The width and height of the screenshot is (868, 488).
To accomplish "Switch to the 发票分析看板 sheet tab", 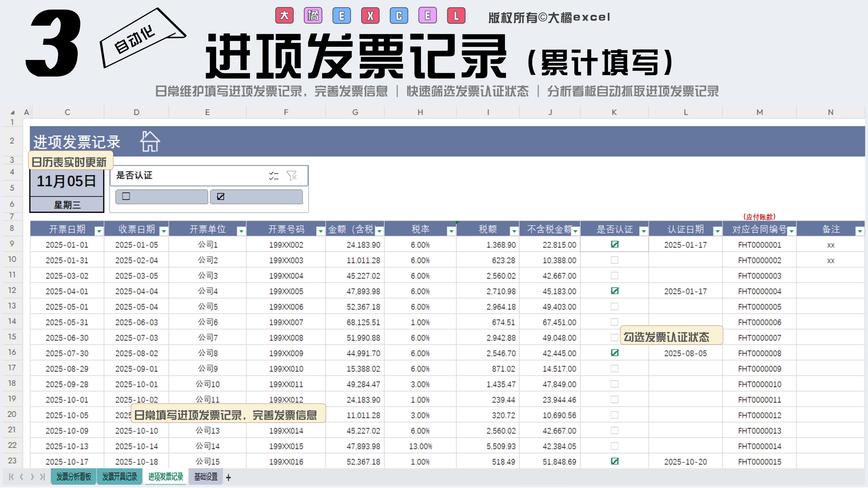I will click(73, 477).
